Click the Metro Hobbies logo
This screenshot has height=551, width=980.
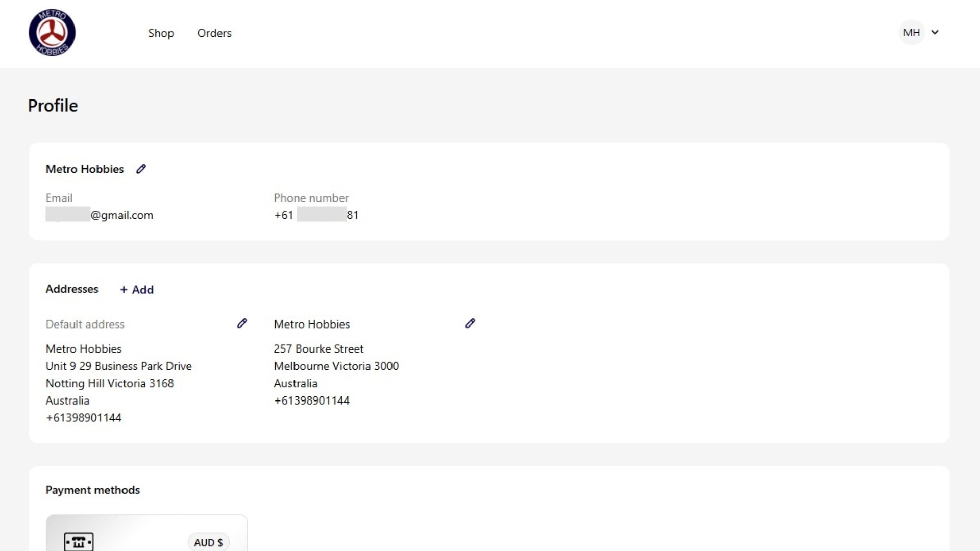52,33
